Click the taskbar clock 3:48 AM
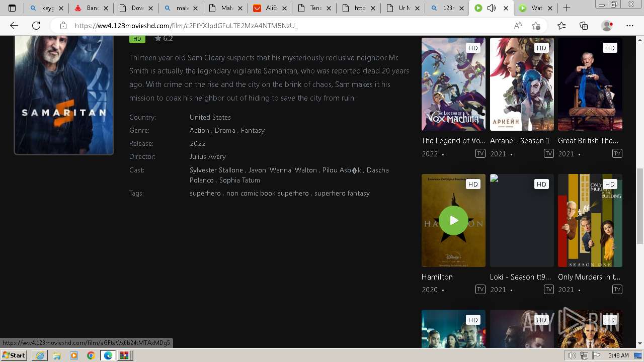 click(x=618, y=355)
